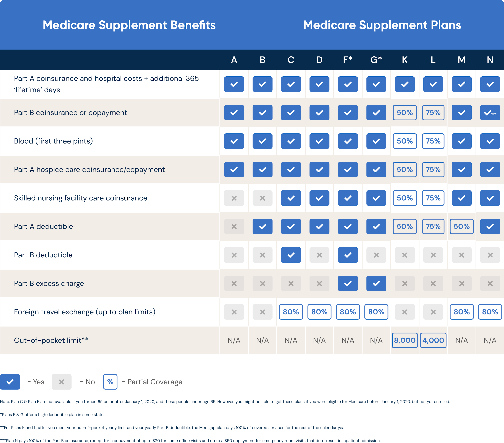The height and width of the screenshot is (443, 504).
Task: Click Plan F Part B deductible checkmark
Action: [x=348, y=255]
